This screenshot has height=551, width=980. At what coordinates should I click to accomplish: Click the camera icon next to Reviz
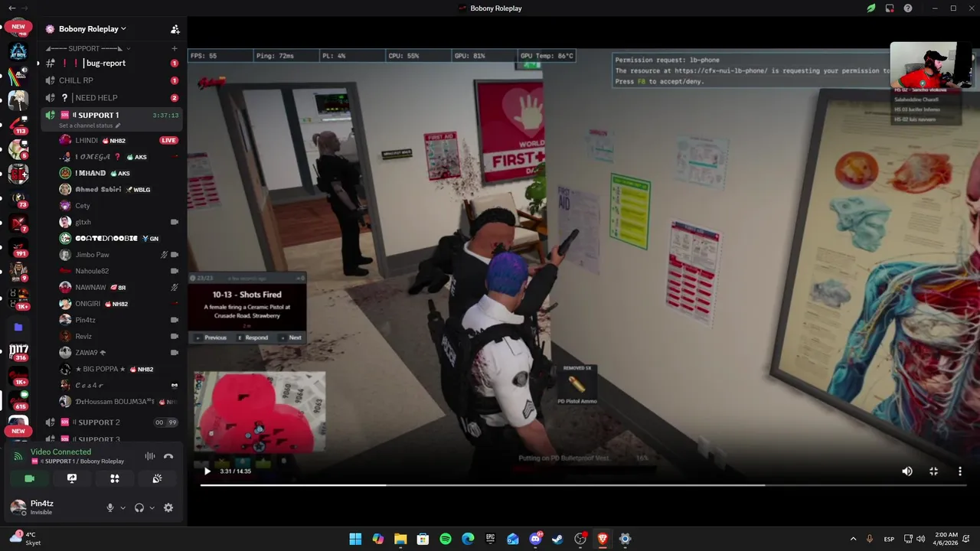(x=175, y=336)
